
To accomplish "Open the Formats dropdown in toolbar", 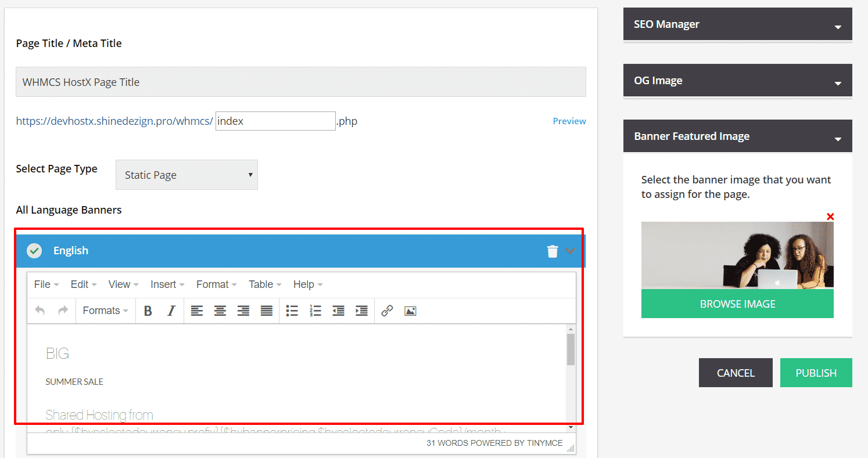I will 105,311.
